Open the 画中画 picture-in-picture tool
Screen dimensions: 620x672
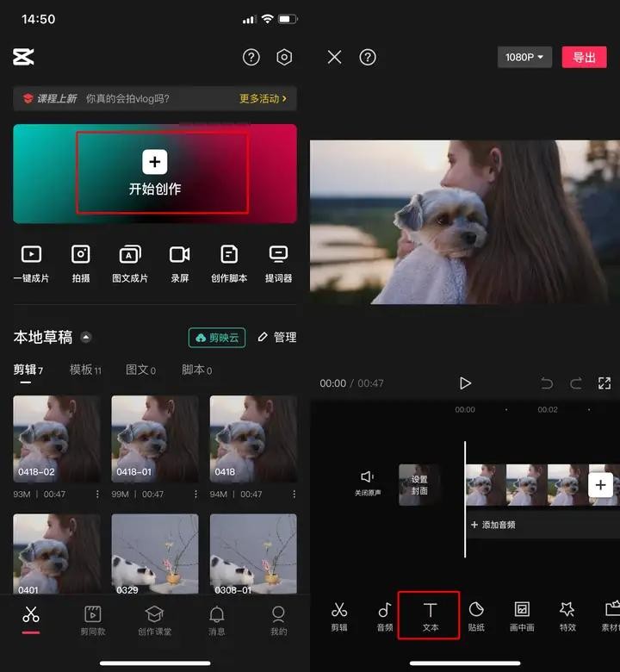point(522,615)
